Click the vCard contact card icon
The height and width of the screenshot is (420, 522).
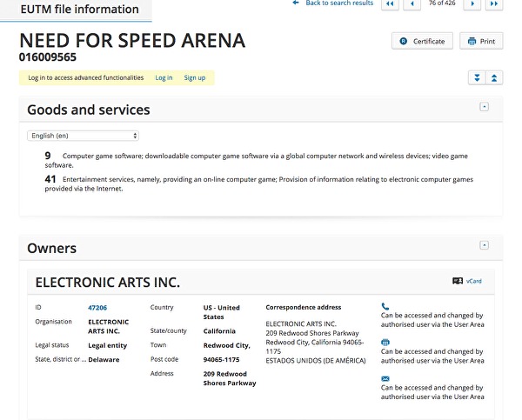tap(458, 281)
